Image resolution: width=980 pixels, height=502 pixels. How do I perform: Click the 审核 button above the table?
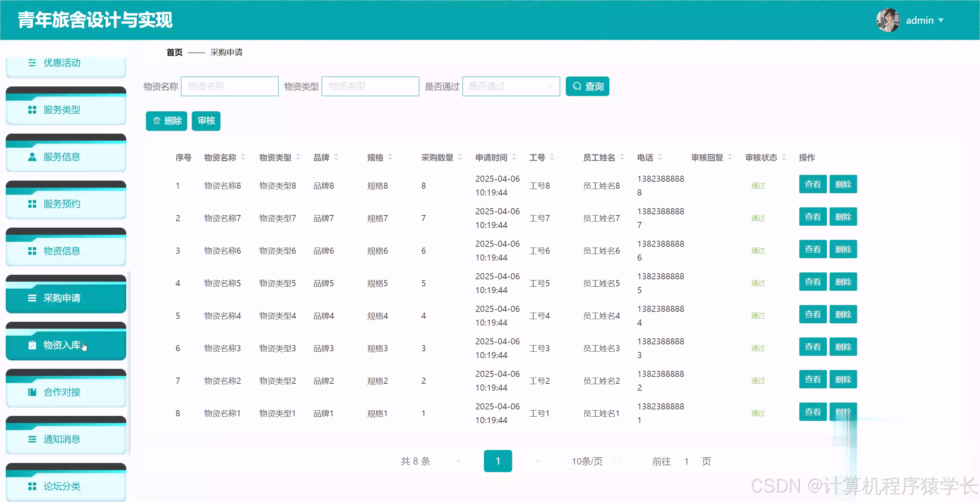(206, 121)
